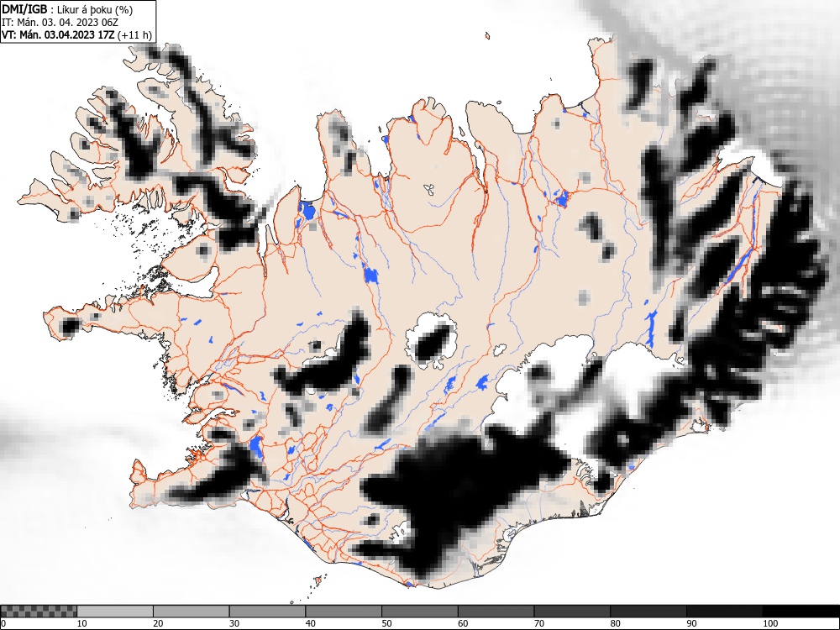The image size is (840, 630).
Task: Click the 60-70% dark gray legend swatch
Action: (496, 612)
